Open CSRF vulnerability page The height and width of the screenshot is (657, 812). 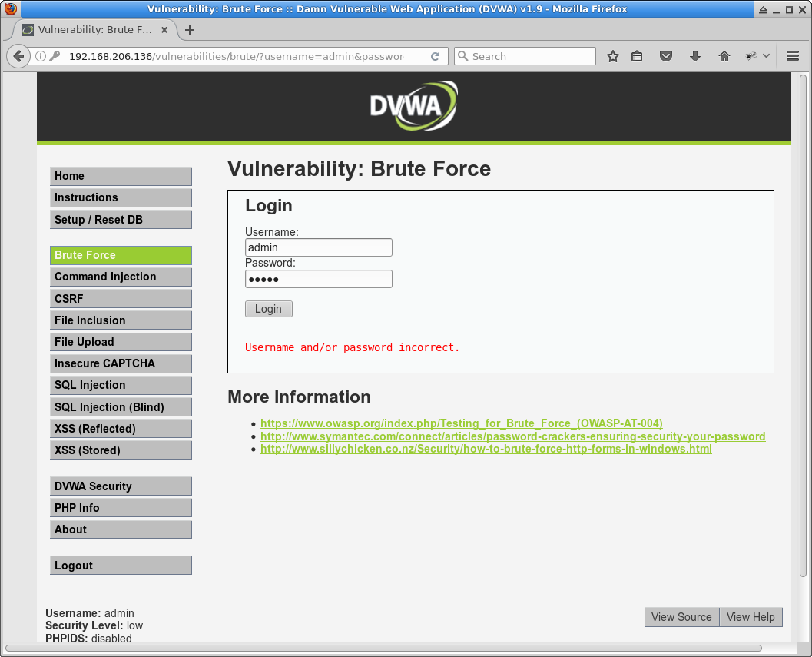pos(121,299)
